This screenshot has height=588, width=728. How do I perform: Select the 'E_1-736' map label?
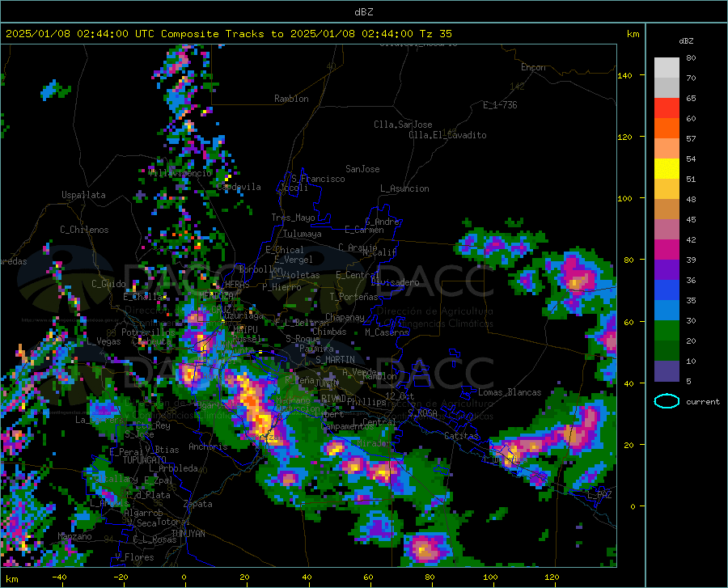tap(500, 105)
